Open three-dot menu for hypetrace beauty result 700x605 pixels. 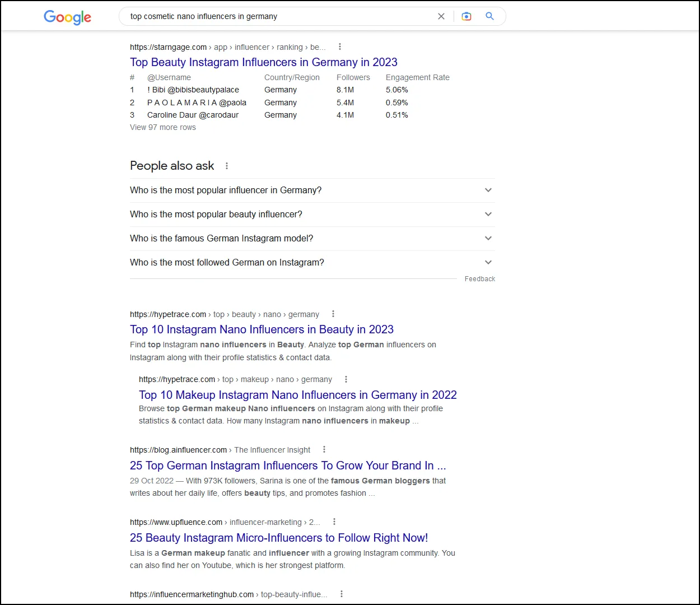[x=333, y=314]
